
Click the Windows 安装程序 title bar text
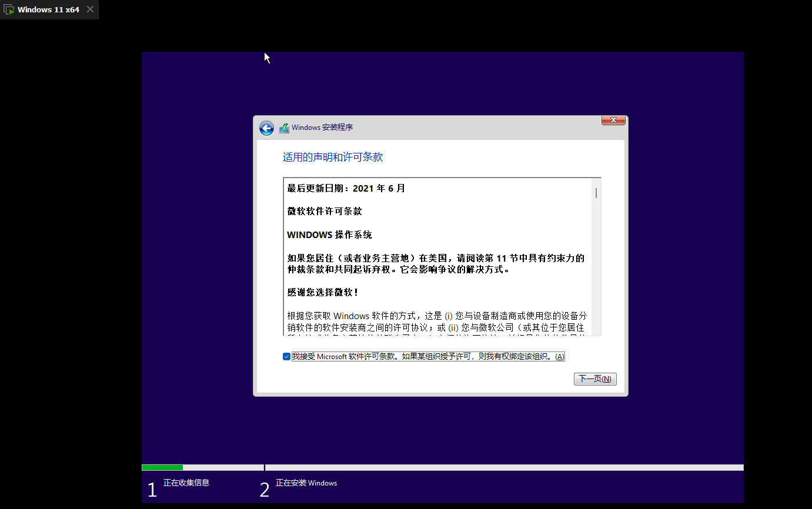pos(322,127)
